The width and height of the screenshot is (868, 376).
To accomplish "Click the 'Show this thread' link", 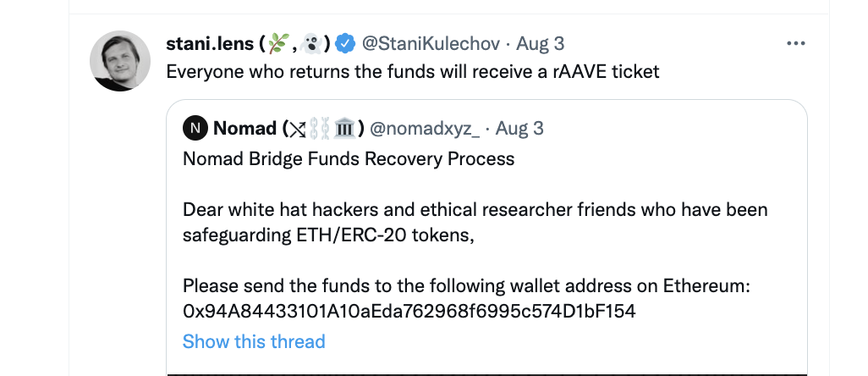I will (254, 341).
